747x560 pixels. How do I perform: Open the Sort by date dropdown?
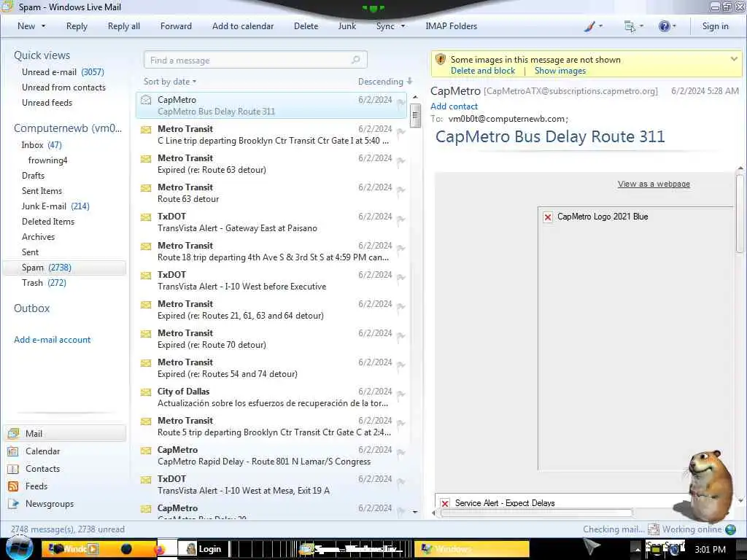170,82
